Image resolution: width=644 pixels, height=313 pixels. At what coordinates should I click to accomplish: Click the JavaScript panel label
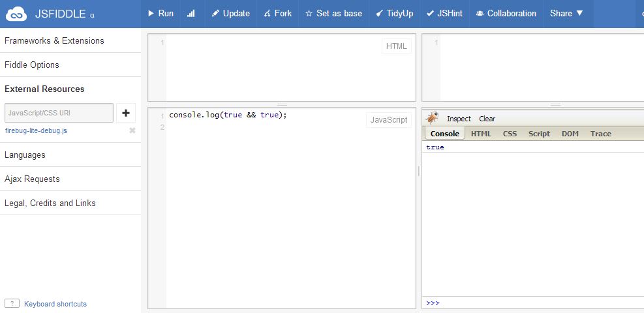click(388, 120)
